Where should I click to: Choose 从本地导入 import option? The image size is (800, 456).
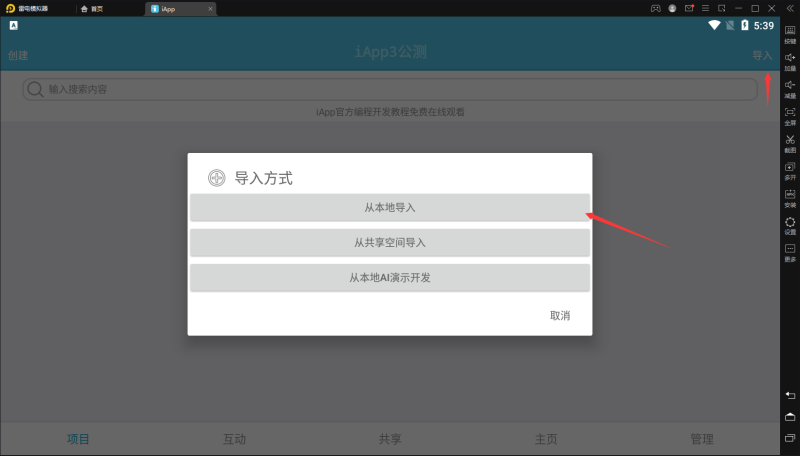point(390,208)
